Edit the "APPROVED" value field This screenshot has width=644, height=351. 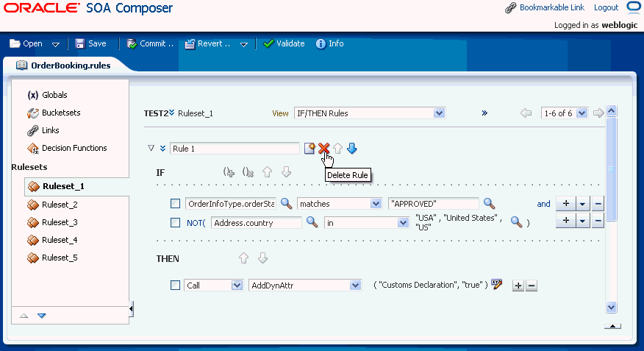[x=433, y=203]
